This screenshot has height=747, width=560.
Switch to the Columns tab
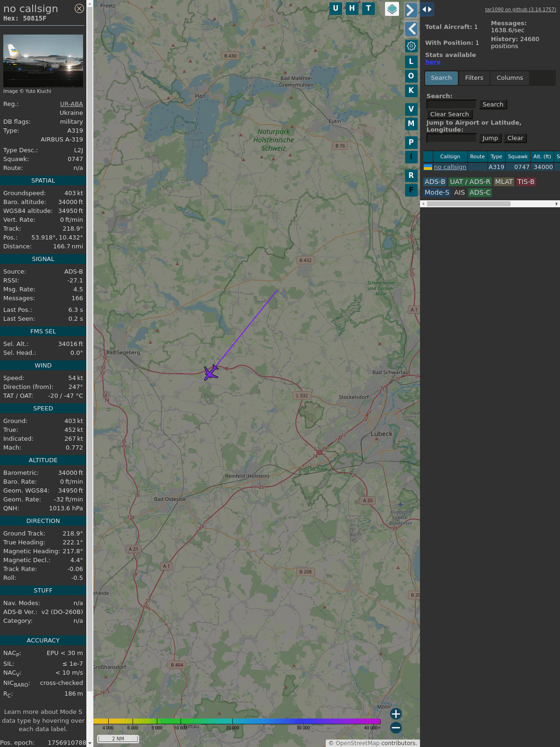[510, 78]
